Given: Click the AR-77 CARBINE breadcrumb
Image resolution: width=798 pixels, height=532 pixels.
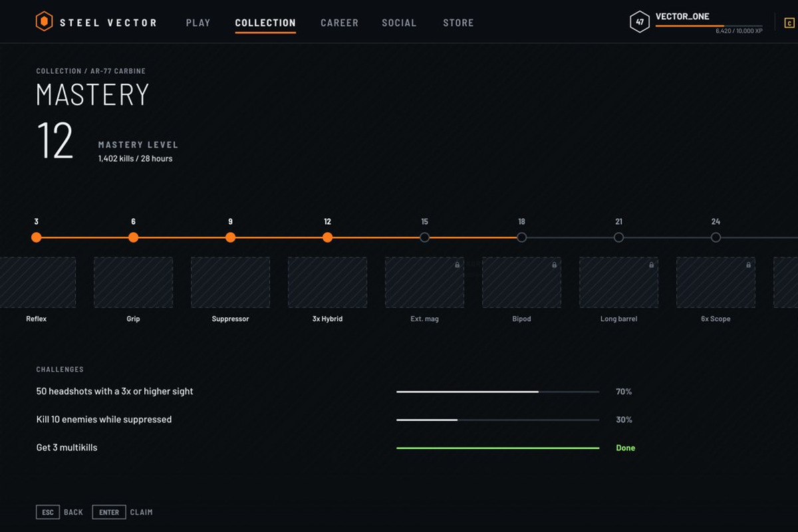Looking at the screenshot, I should pyautogui.click(x=118, y=71).
